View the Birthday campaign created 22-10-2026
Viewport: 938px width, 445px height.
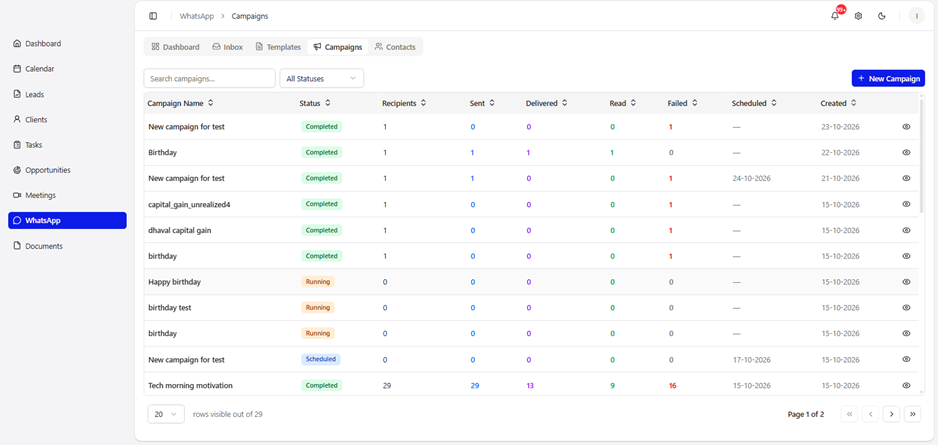coord(906,153)
